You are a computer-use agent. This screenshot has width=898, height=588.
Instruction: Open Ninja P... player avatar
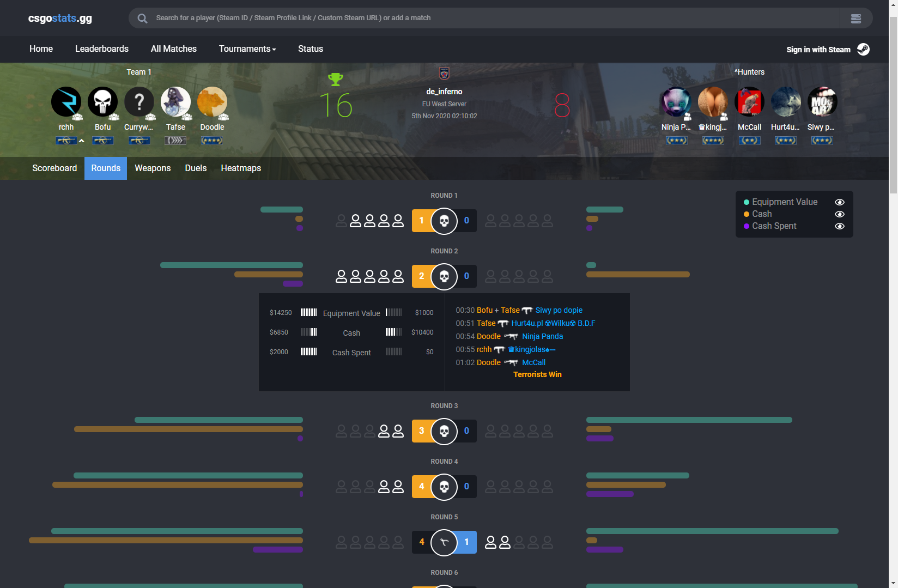(x=676, y=102)
